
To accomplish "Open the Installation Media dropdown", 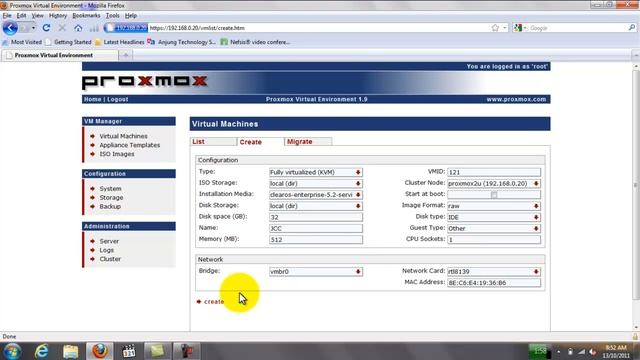I will 316,195.
